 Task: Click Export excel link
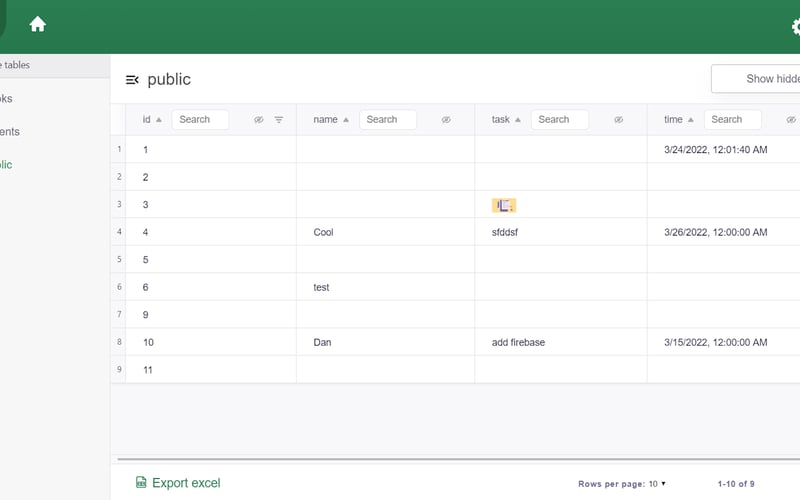coord(186,483)
